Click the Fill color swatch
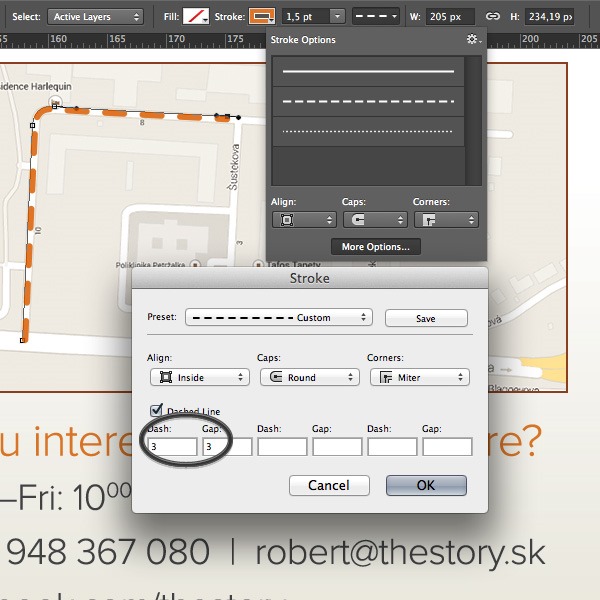This screenshot has width=600, height=600. point(195,17)
